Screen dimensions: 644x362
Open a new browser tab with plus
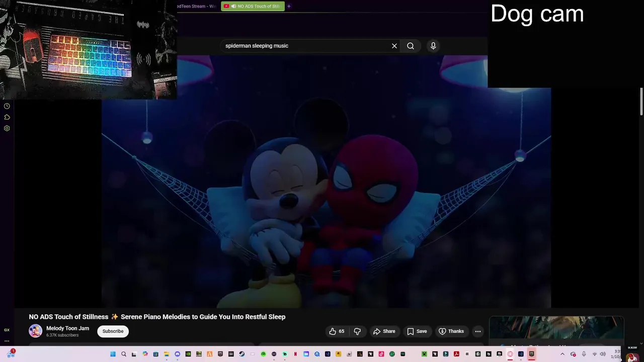tap(289, 6)
